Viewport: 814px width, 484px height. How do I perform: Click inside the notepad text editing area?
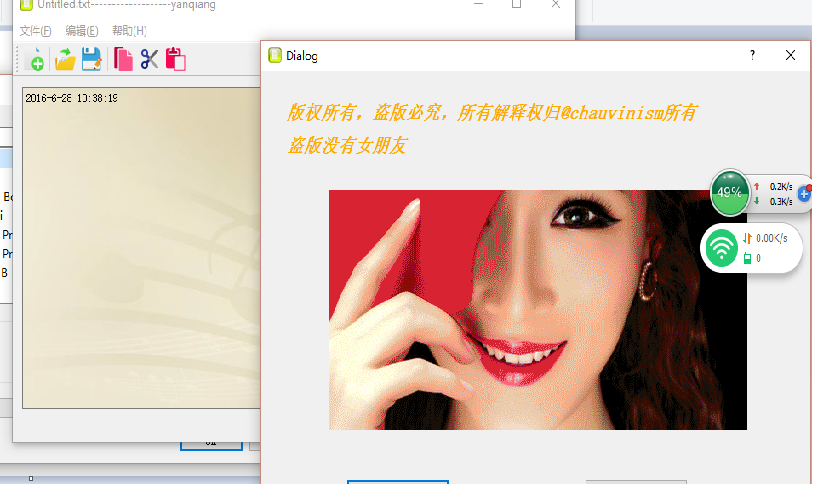point(141,248)
